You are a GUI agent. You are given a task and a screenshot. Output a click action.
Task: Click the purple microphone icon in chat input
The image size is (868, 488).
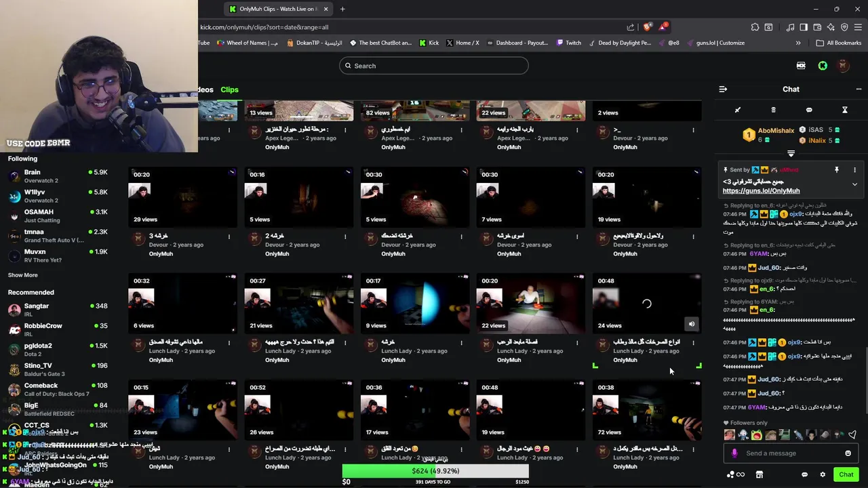(734, 453)
